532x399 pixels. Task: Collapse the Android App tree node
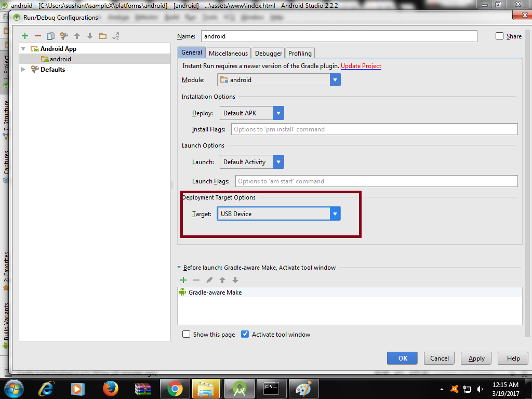[22, 48]
